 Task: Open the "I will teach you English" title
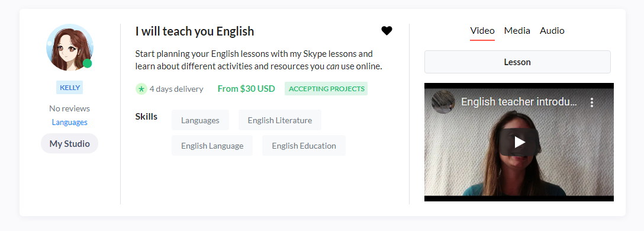(x=195, y=31)
